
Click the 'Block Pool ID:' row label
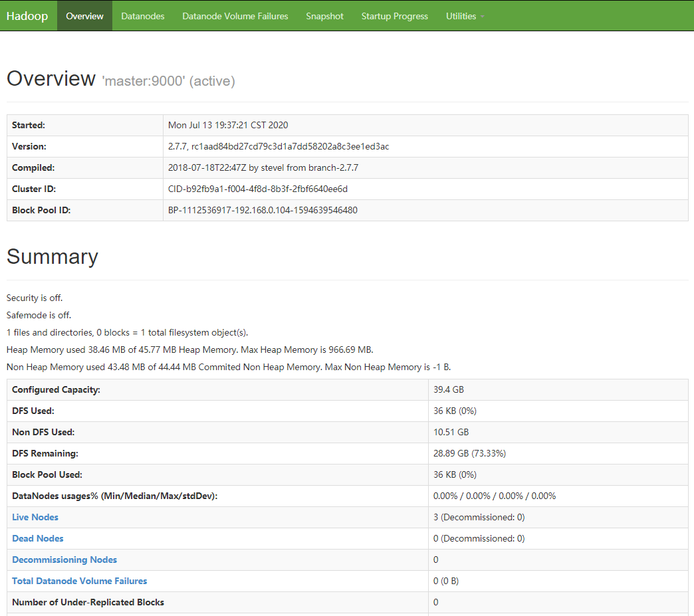[x=41, y=210]
